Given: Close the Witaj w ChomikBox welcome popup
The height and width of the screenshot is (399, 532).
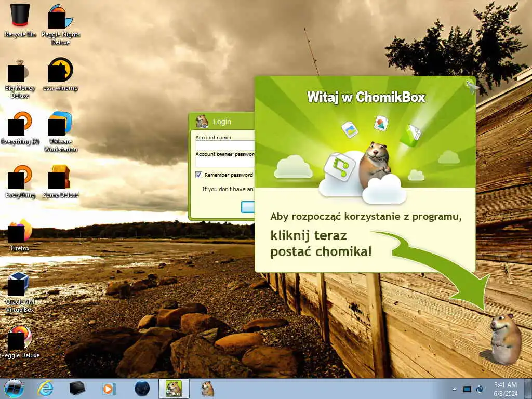Looking at the screenshot, I should coord(471,85).
